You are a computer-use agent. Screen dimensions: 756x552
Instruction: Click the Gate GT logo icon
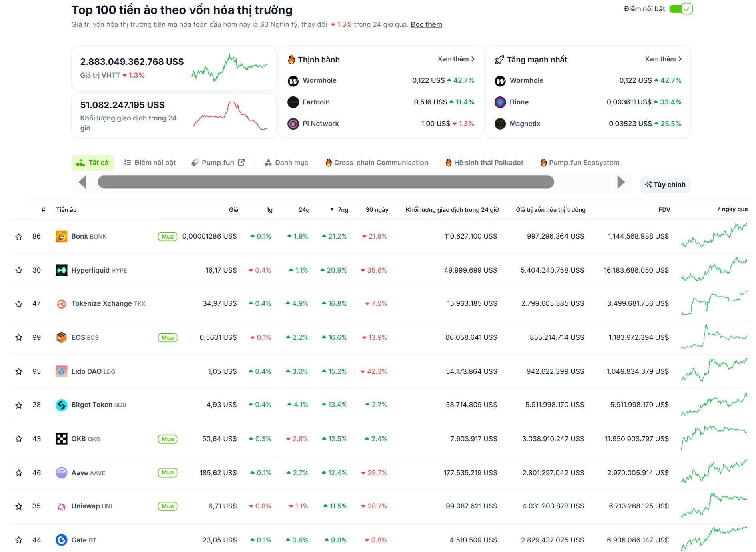pos(61,540)
